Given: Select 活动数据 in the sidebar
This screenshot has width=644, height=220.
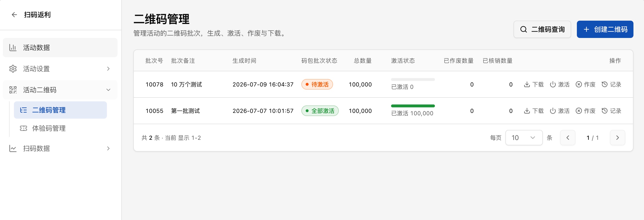Looking at the screenshot, I should click(x=60, y=48).
